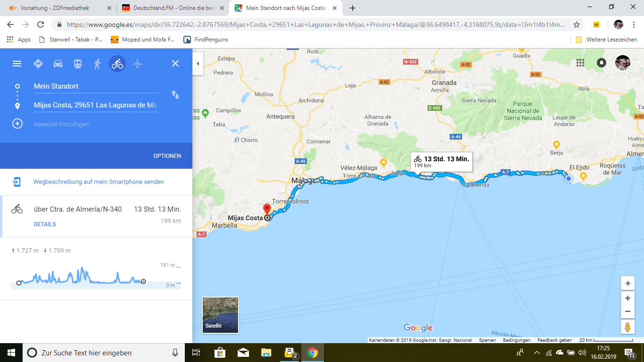Open a new browser tab
This screenshot has height=362, width=644.
tap(353, 8)
